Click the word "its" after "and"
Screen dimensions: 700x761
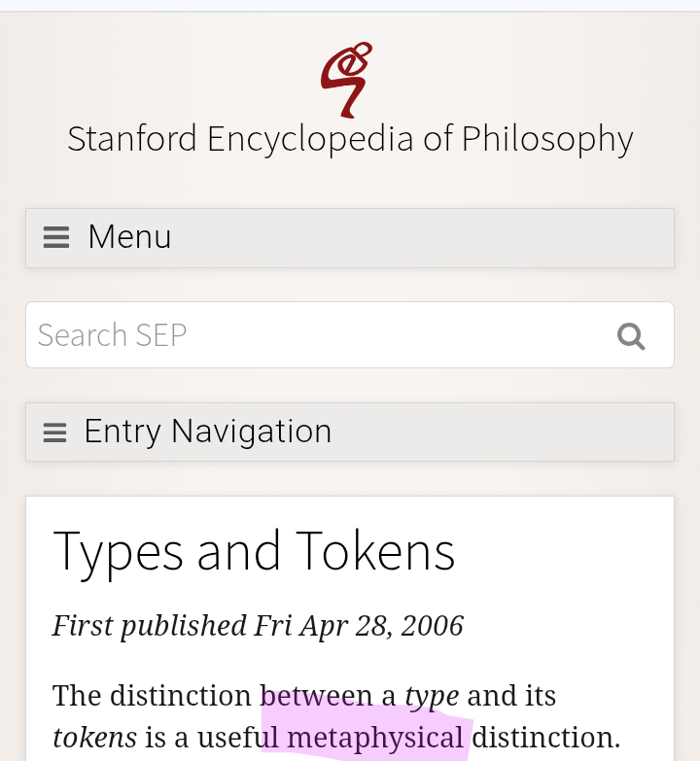coord(540,696)
